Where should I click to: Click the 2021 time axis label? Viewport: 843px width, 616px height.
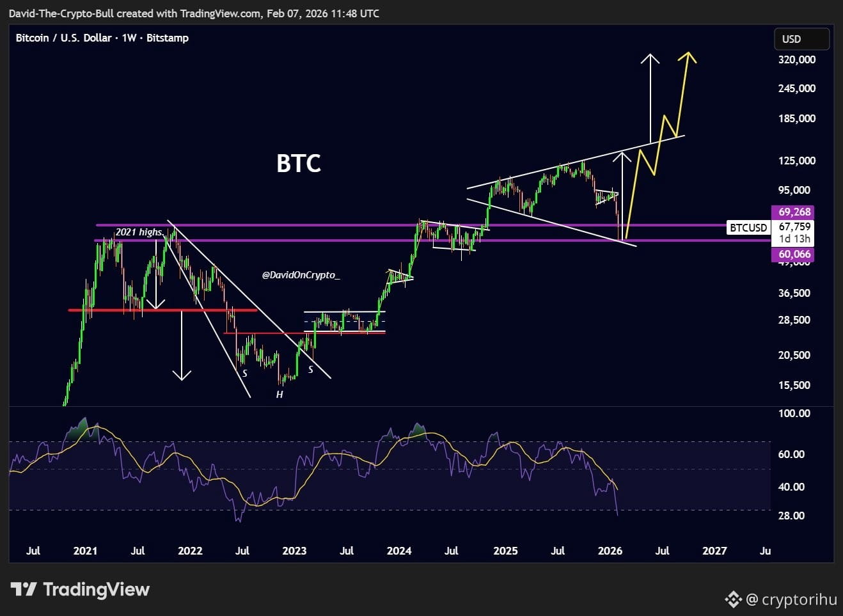(85, 551)
